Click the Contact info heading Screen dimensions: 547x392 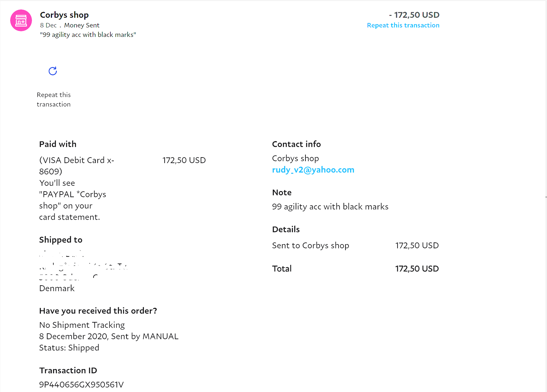[x=296, y=144]
